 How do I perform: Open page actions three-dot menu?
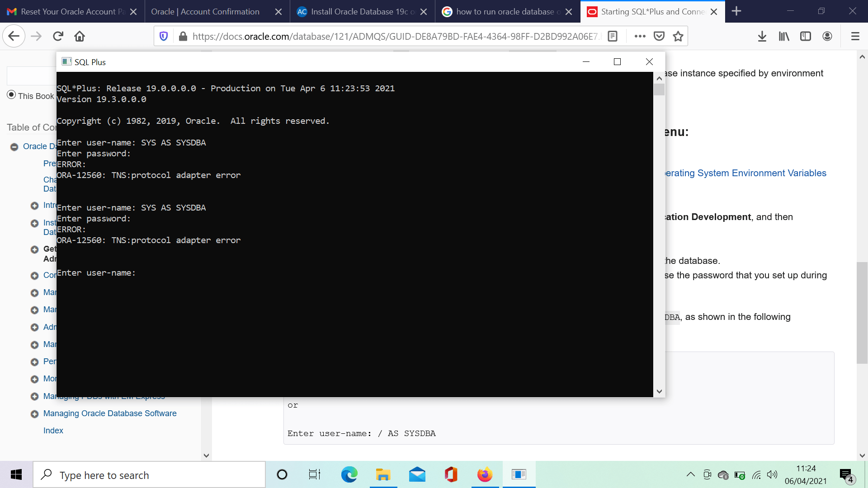[640, 36]
